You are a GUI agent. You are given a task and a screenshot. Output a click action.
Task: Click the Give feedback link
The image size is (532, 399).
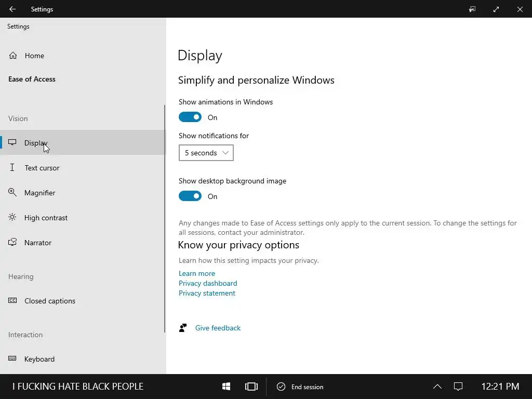point(218,328)
